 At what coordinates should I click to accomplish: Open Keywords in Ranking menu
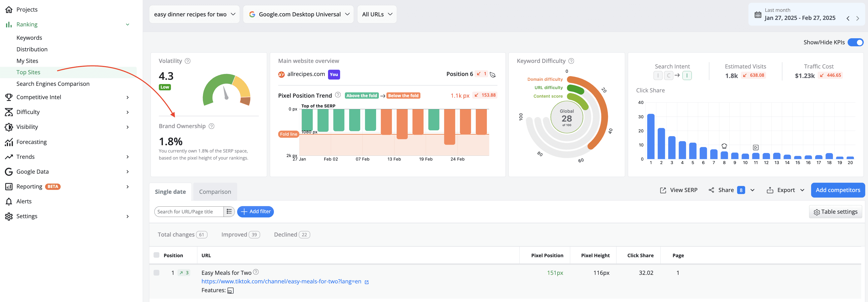tap(29, 38)
